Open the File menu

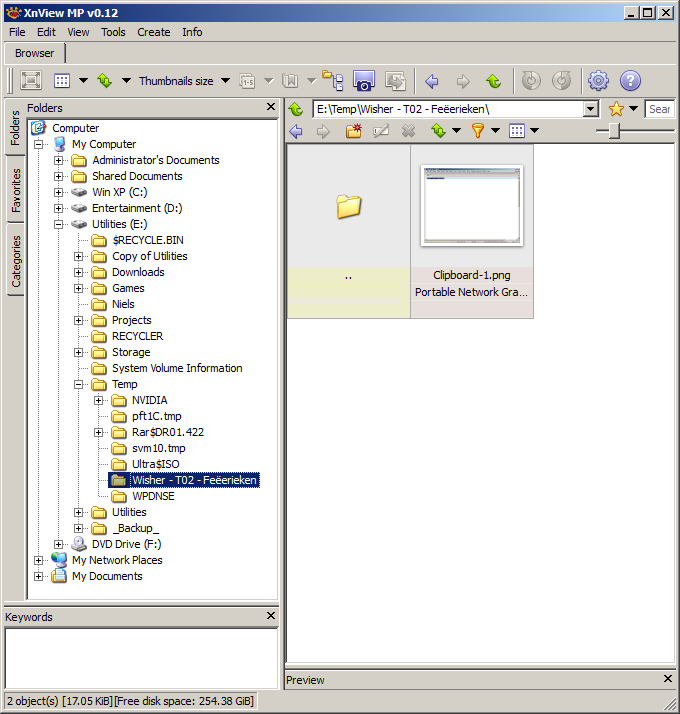click(17, 32)
